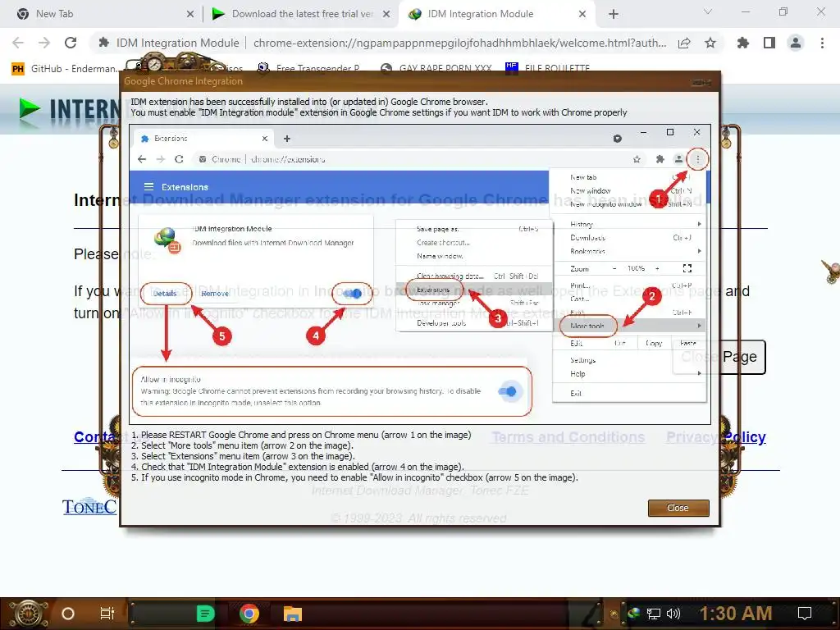The image size is (840, 630).
Task: Click the 1:30 AM clock
Action: [736, 614]
